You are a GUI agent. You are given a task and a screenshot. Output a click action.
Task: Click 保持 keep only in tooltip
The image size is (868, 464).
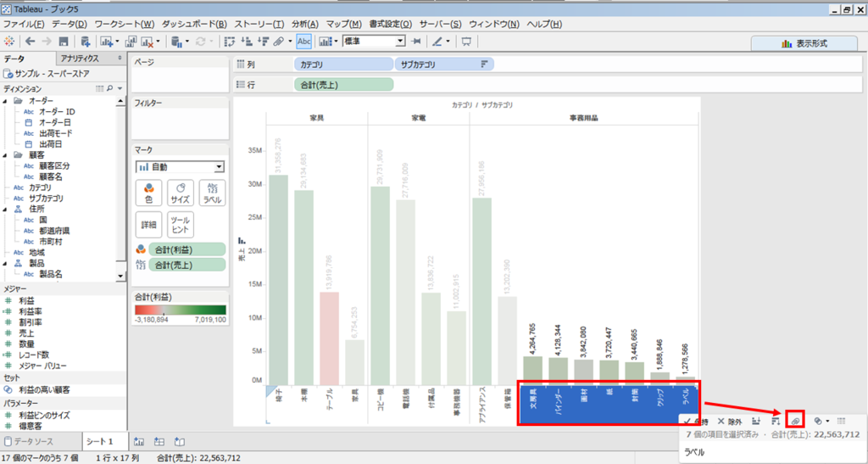click(696, 422)
